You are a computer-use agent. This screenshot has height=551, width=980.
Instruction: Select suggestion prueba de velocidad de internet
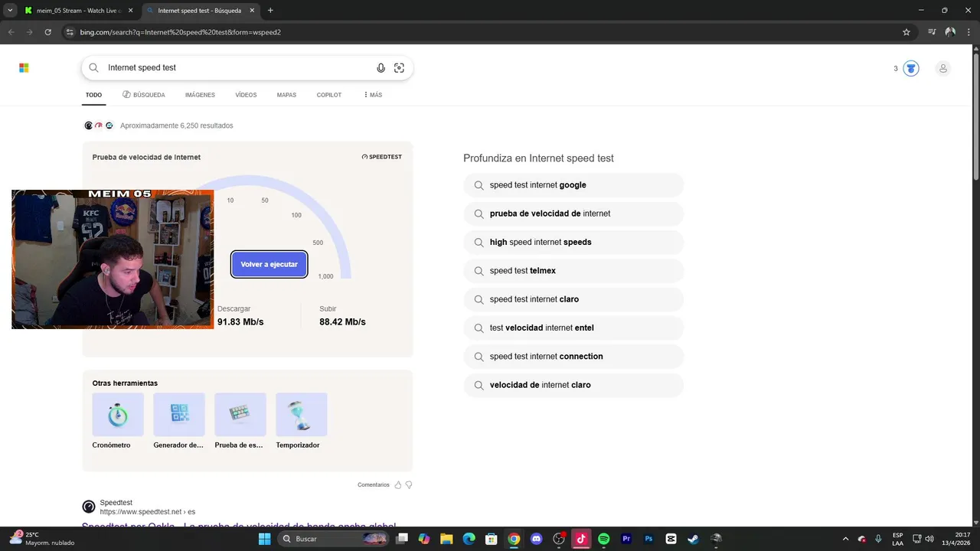coord(573,214)
